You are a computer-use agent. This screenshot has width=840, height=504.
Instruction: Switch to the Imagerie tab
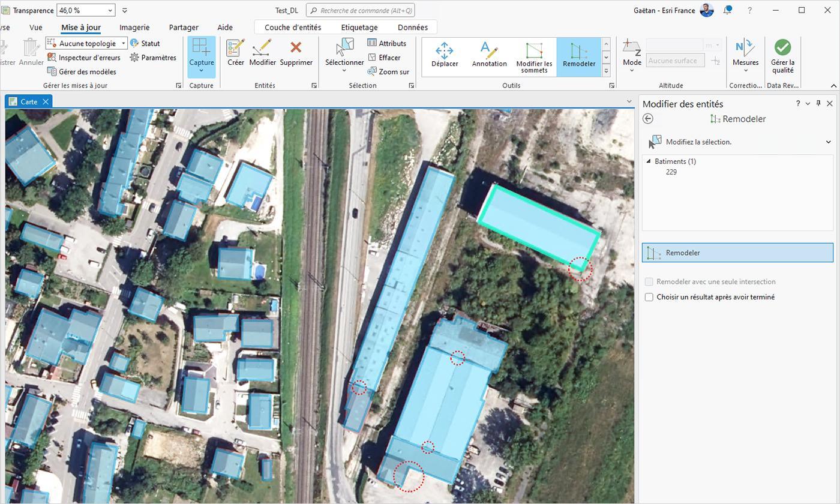pyautogui.click(x=134, y=27)
